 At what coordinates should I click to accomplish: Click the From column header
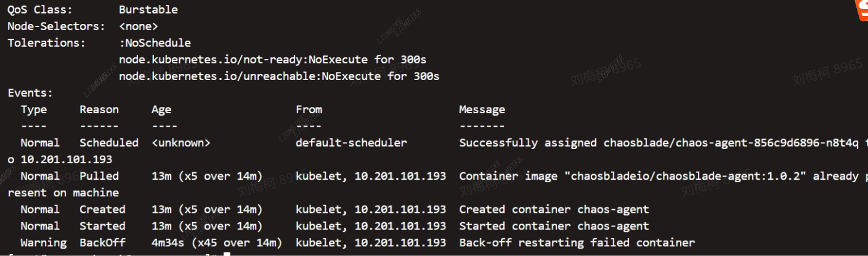[309, 110]
